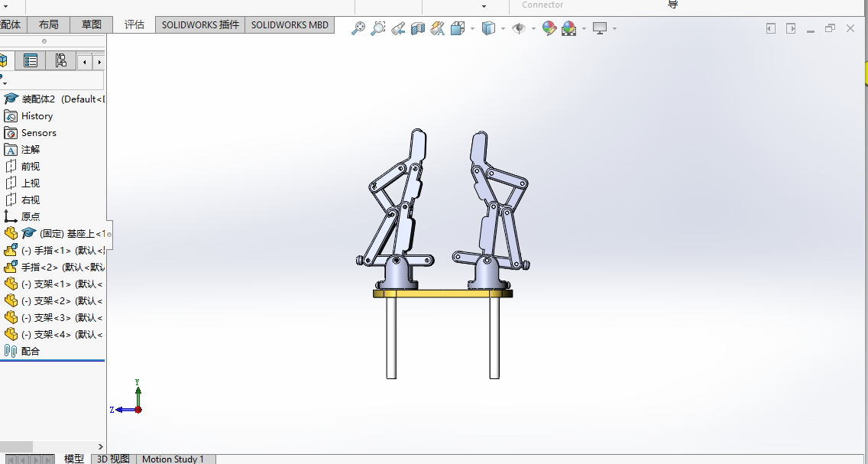Image resolution: width=868 pixels, height=464 pixels.
Task: Open the SOLIDWORKS MBD tab
Action: 290,25
